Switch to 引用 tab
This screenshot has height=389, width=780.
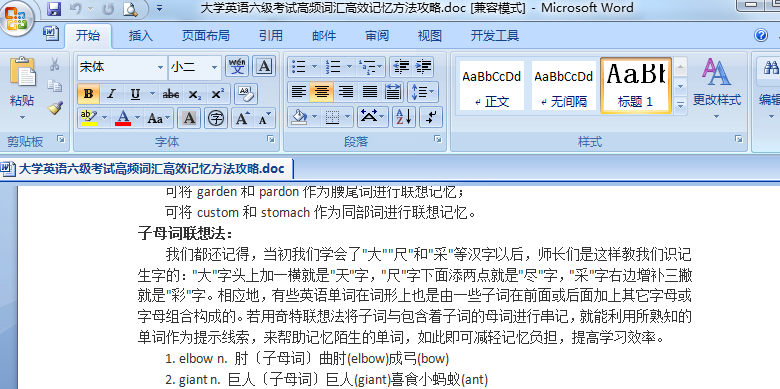click(x=271, y=35)
